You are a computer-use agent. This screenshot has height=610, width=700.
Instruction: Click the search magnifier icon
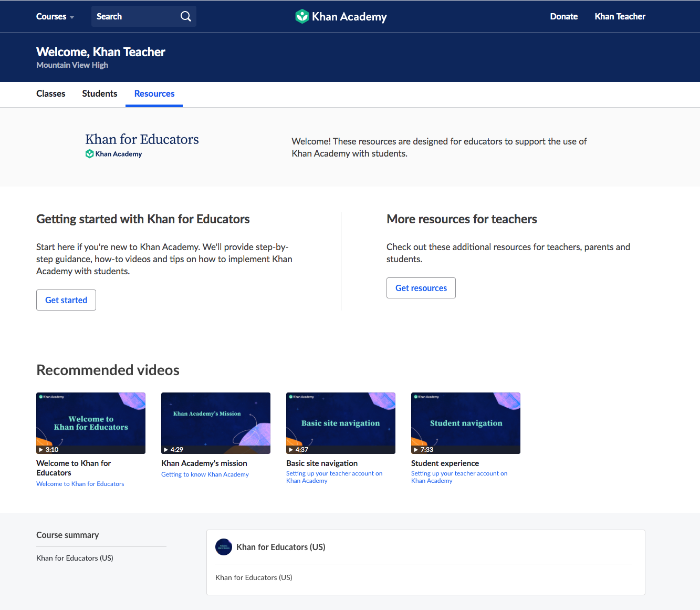click(185, 16)
